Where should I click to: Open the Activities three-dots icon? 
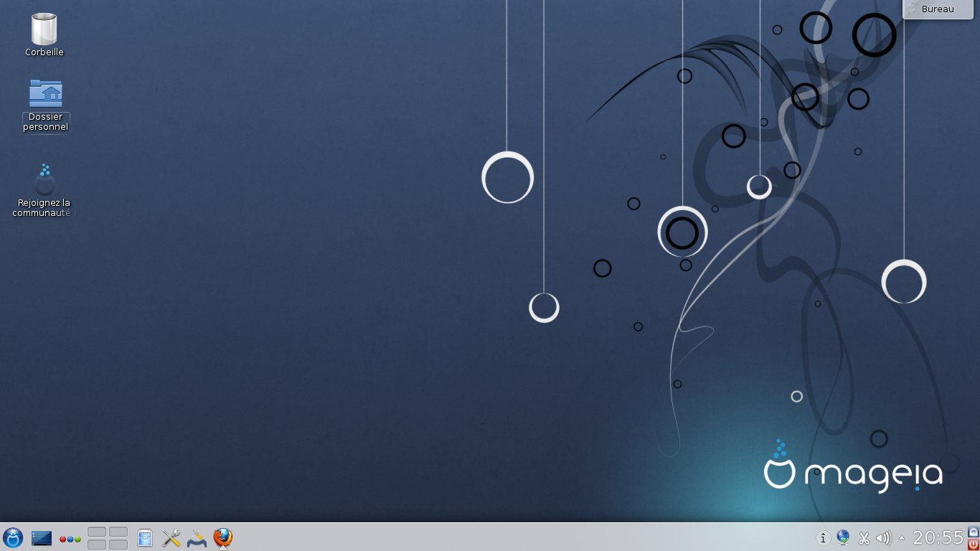coord(70,539)
